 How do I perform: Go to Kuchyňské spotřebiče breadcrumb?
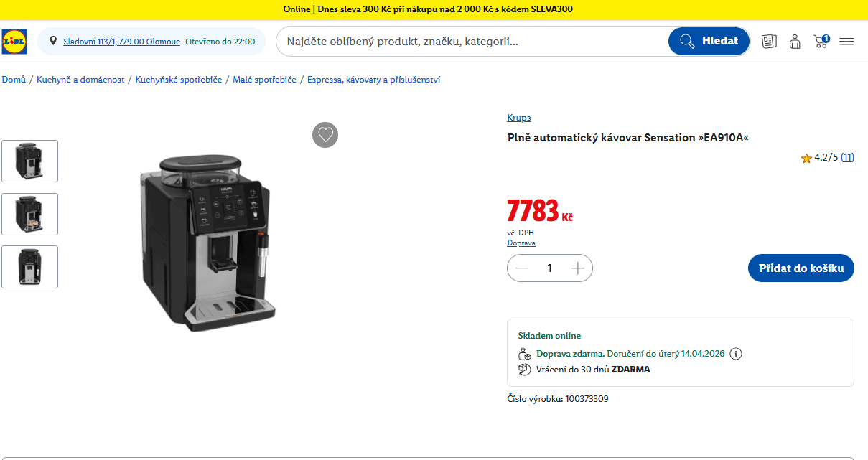(x=179, y=80)
